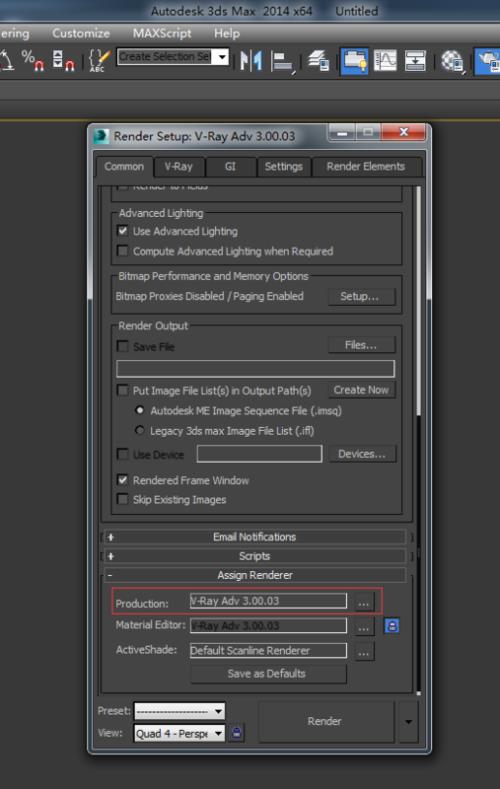
Task: Switch to the Render Elements tab
Action: (366, 167)
